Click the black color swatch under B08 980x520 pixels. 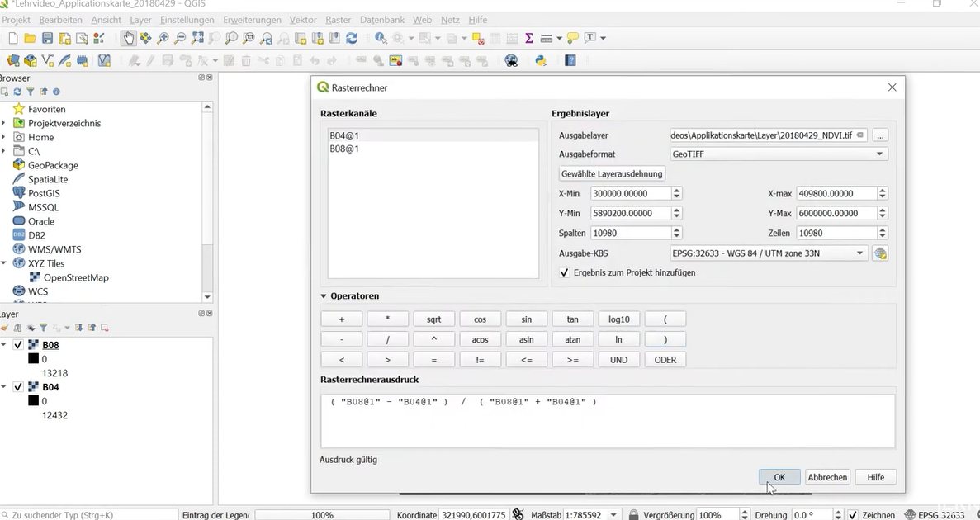click(34, 359)
